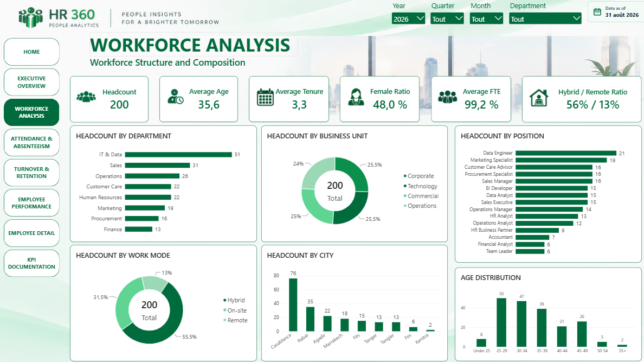Click the HR 360 logo icon
This screenshot has height=362, width=644.
tap(31, 17)
